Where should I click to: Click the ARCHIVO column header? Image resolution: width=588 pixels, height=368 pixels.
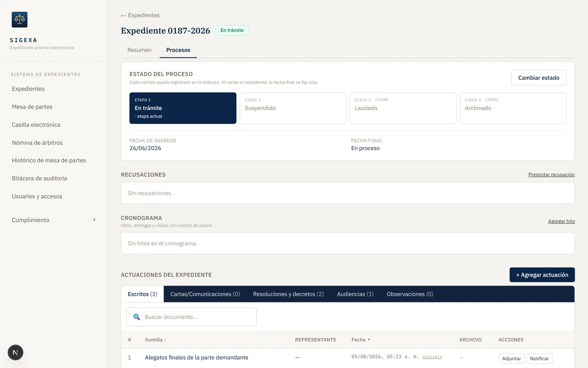(470, 340)
